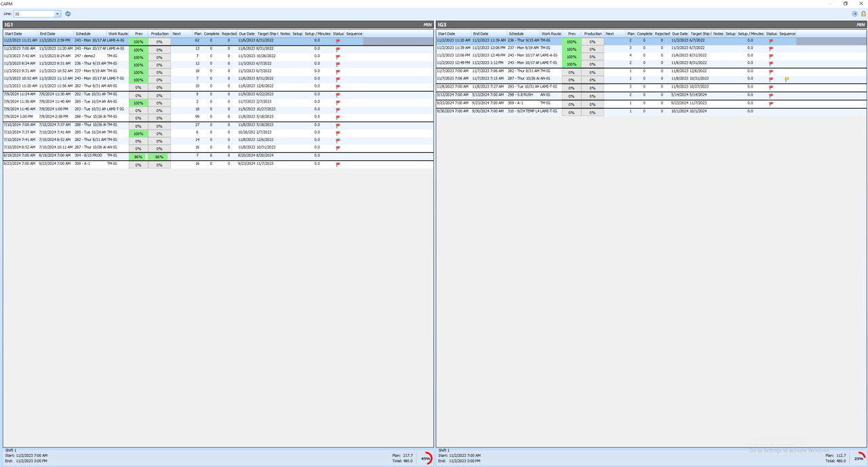Click IG1 due date 8/20/2024 cell
Screen dimensions: 868x467
pyautogui.click(x=246, y=155)
